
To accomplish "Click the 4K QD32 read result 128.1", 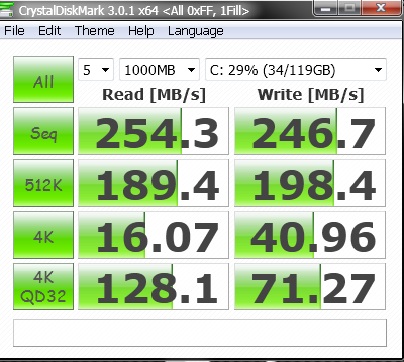I will click(153, 287).
